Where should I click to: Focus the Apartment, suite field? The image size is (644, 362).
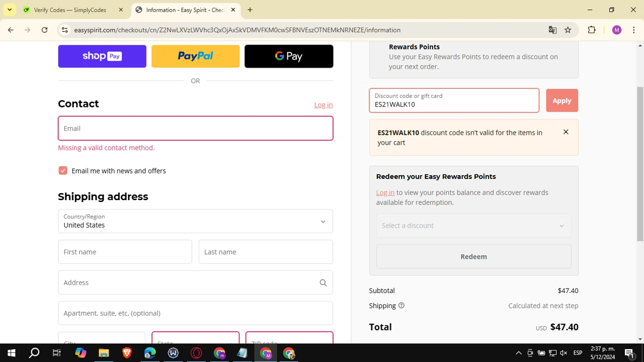click(195, 313)
